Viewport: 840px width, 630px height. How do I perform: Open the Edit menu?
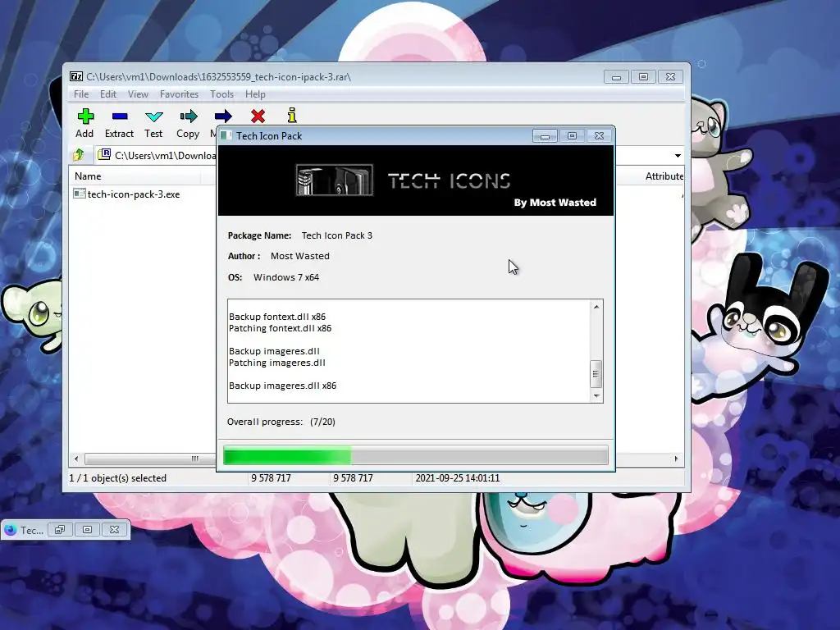[x=108, y=94]
